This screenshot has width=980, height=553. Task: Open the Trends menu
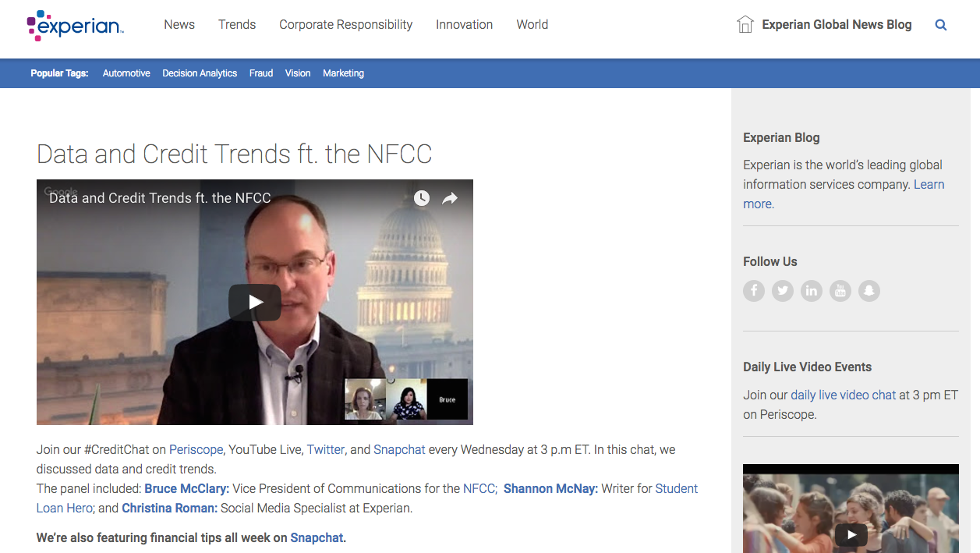point(237,24)
